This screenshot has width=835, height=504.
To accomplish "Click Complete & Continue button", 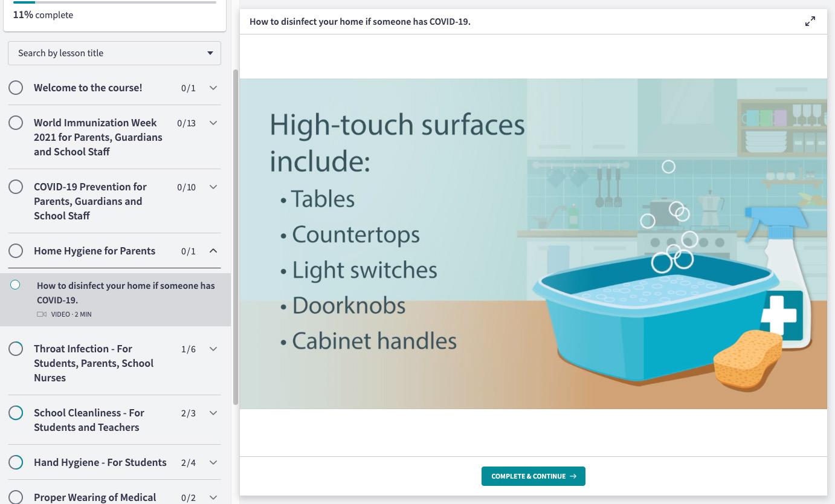I will pyautogui.click(x=534, y=476).
